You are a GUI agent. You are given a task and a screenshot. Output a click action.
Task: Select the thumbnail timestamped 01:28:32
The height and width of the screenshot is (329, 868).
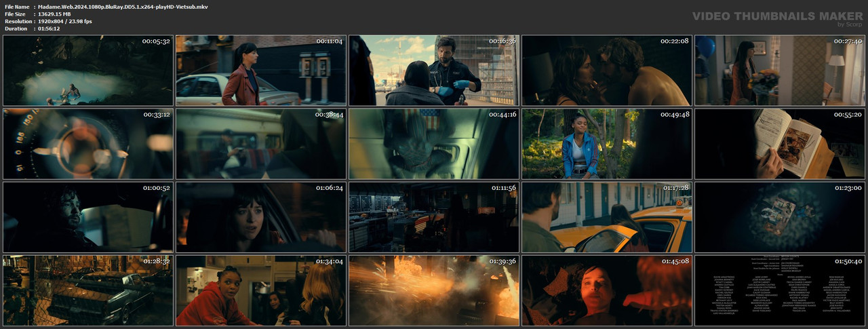[x=88, y=290]
